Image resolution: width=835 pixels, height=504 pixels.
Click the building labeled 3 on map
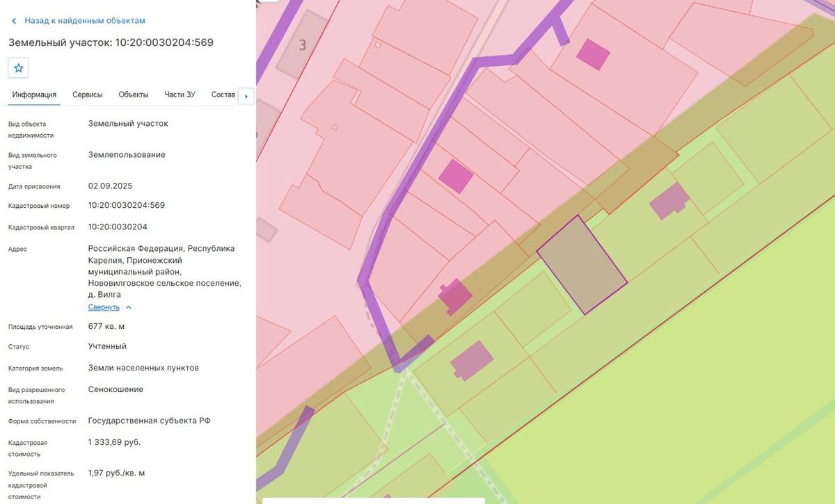pyautogui.click(x=303, y=44)
